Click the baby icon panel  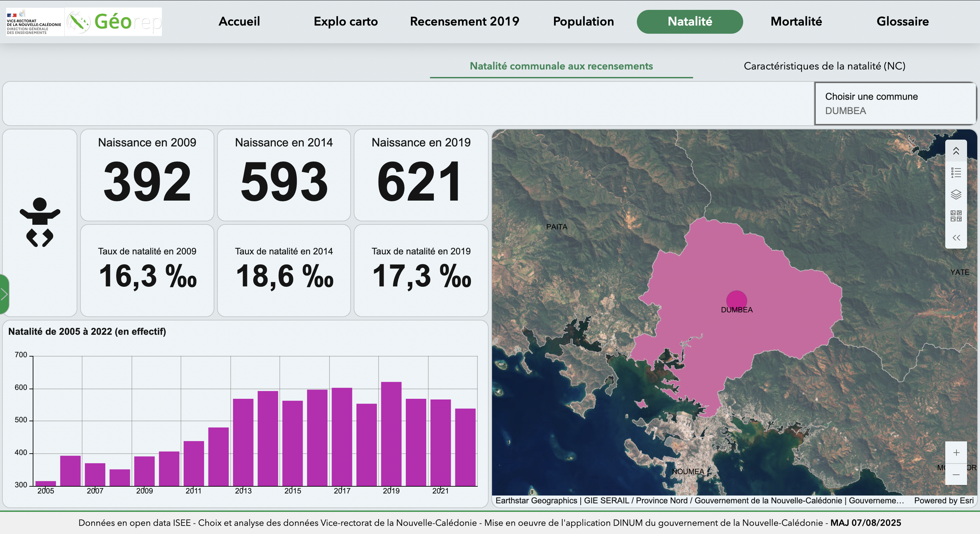click(x=40, y=222)
